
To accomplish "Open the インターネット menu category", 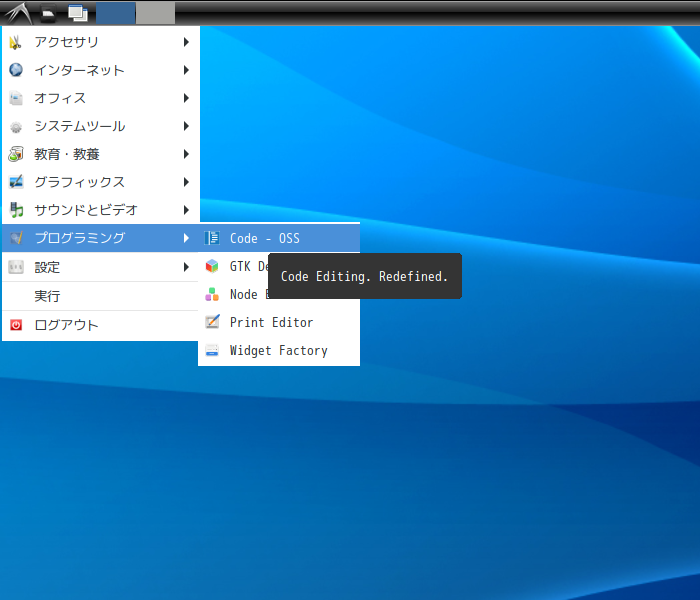I will point(100,70).
